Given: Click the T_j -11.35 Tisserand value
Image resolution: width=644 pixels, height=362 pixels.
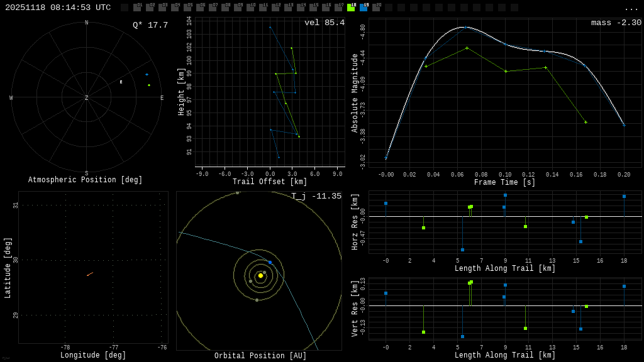Looking at the screenshot, I should pyautogui.click(x=316, y=196).
